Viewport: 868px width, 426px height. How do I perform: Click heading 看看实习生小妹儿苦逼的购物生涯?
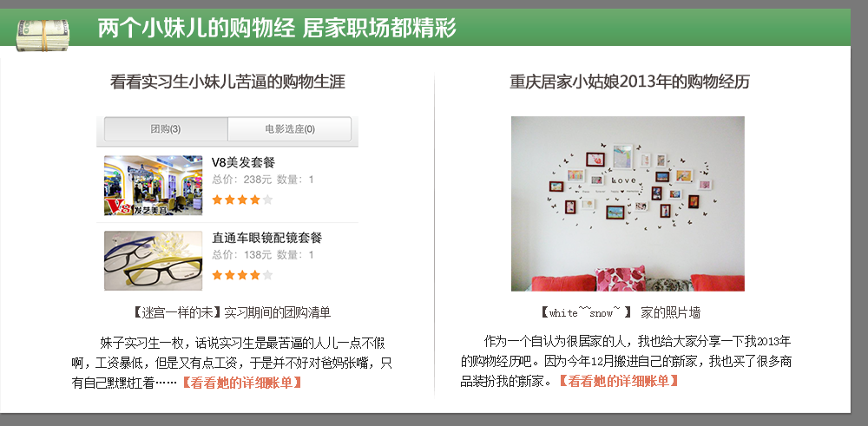[x=227, y=82]
